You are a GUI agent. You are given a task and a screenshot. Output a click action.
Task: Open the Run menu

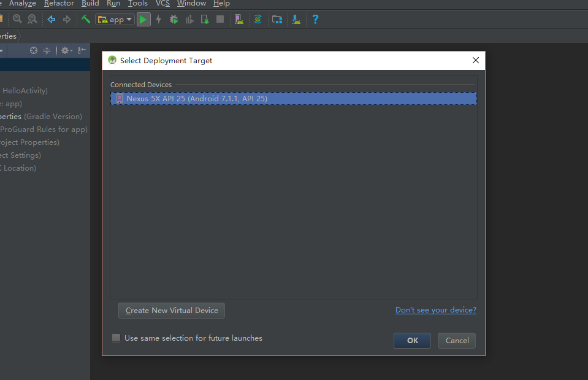113,4
